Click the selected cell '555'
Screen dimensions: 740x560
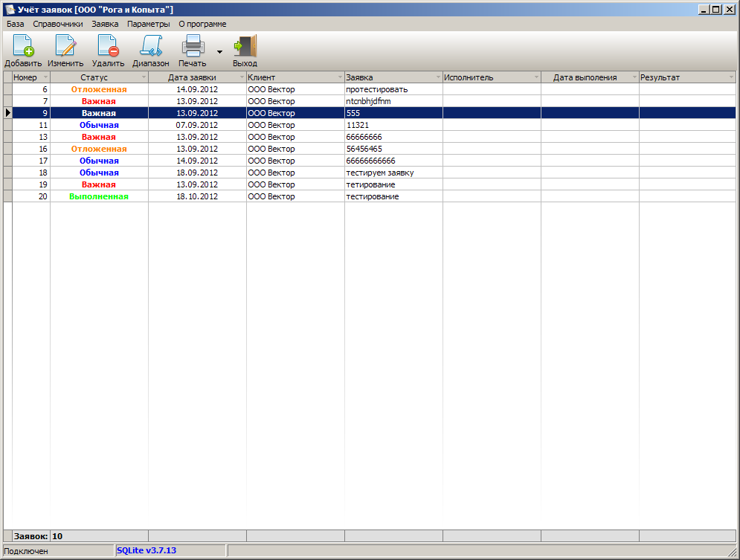pos(393,113)
